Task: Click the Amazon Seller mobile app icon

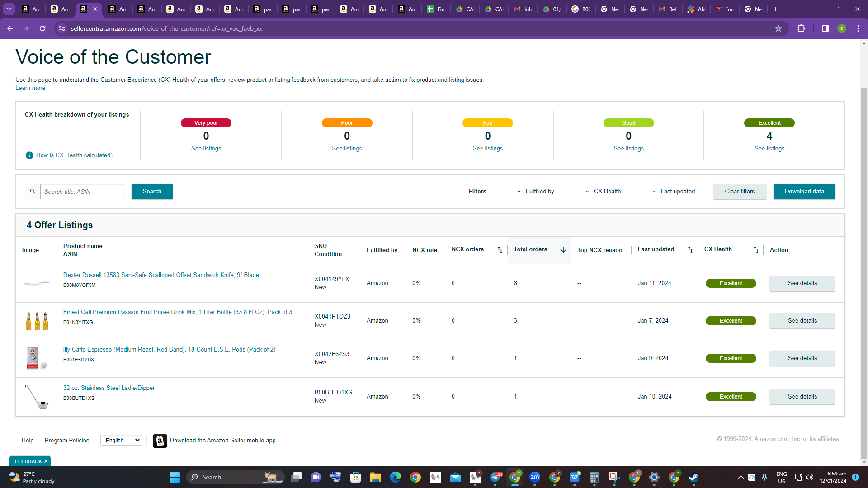Action: [160, 441]
